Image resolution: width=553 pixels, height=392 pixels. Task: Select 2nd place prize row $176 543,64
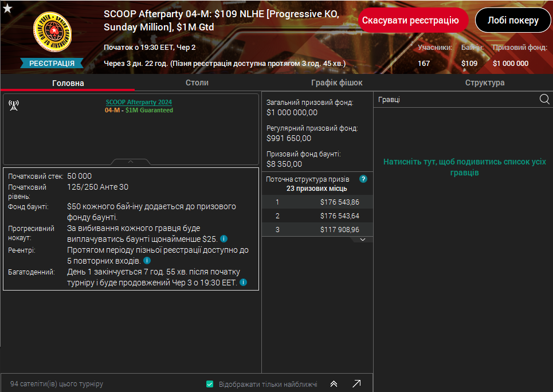(x=317, y=215)
